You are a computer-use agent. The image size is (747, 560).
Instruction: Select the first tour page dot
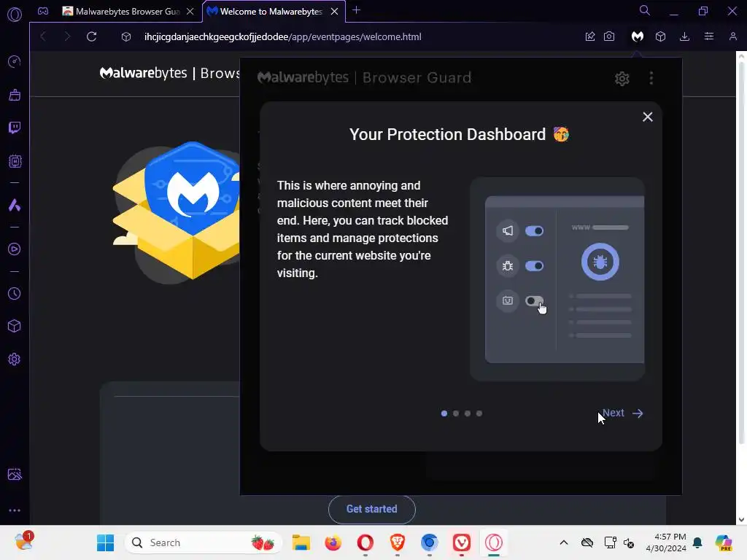pos(444,413)
